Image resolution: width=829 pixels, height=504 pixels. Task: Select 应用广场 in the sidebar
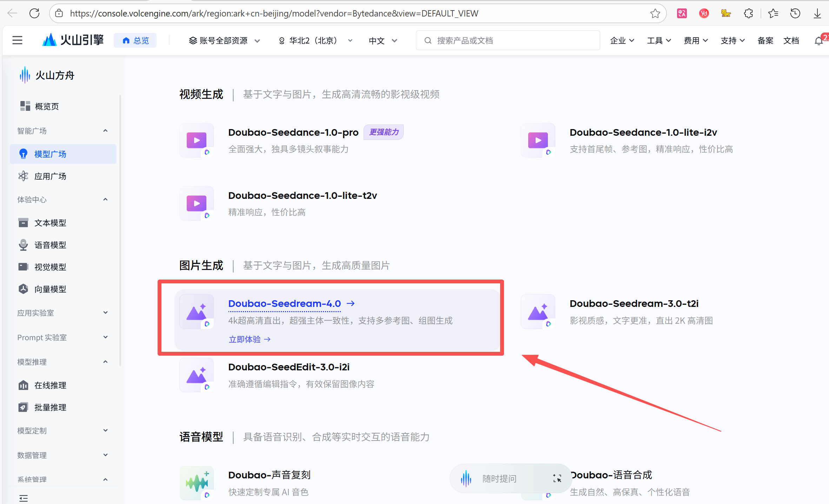point(50,176)
